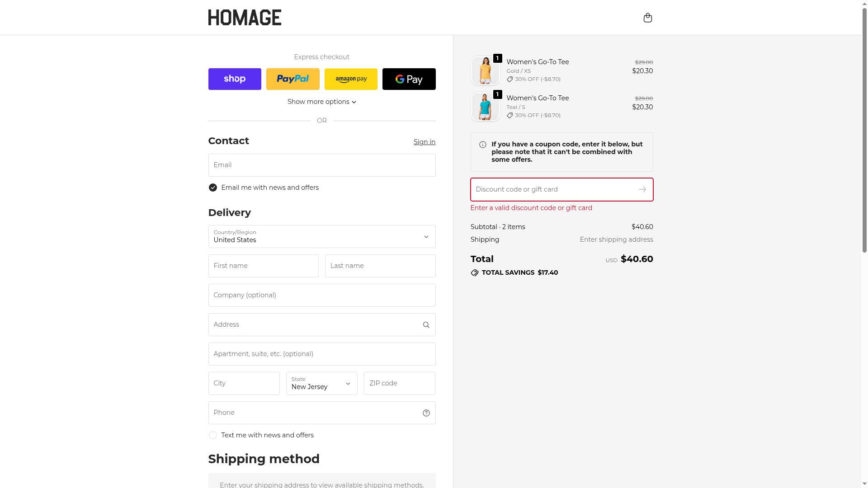Apply discount code with arrow button

coord(642,189)
